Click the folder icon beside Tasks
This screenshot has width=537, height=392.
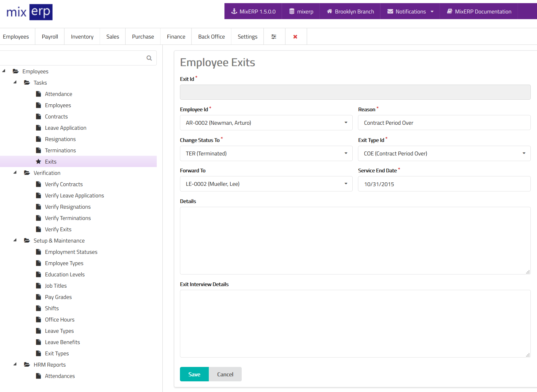click(x=27, y=82)
